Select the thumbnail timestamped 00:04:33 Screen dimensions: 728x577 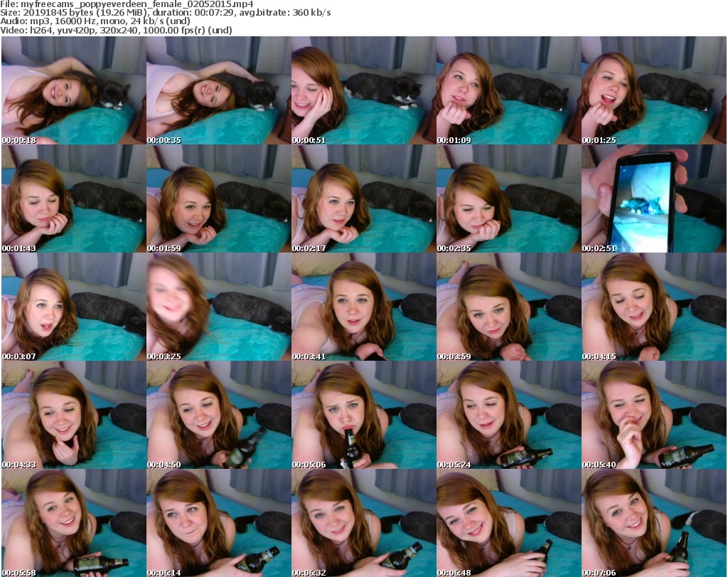click(74, 415)
